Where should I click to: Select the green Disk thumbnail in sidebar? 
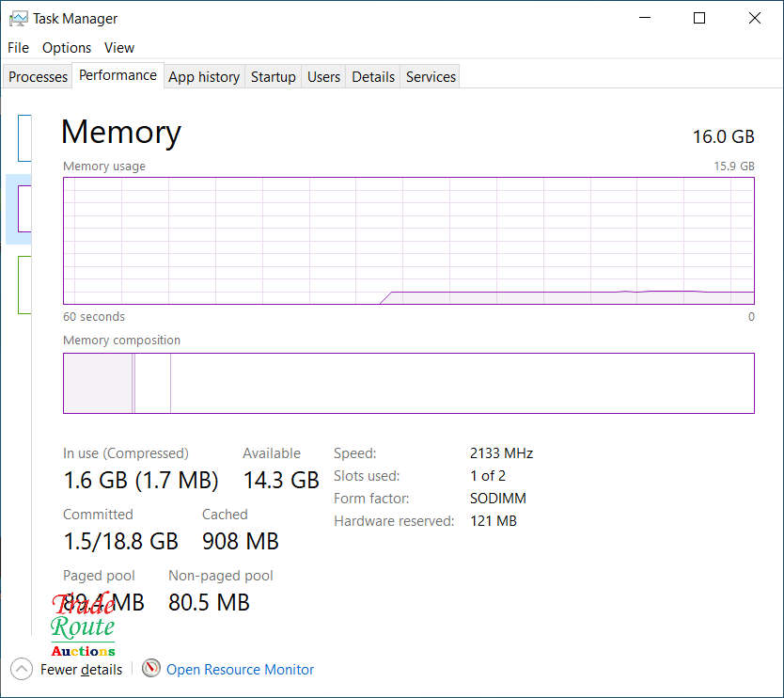pos(24,284)
